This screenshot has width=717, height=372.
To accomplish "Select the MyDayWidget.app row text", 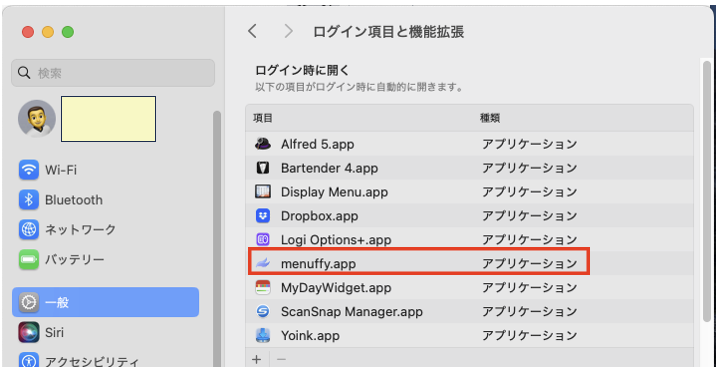I will coord(336,287).
